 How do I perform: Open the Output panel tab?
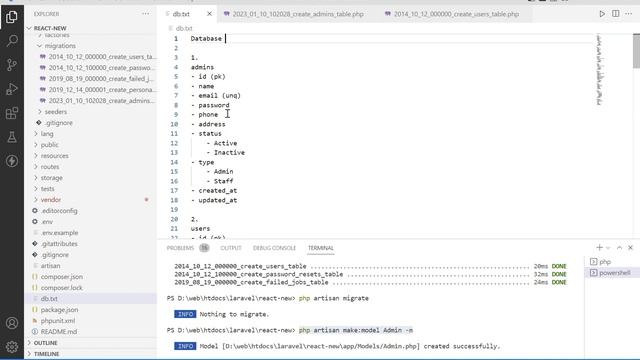(231, 248)
